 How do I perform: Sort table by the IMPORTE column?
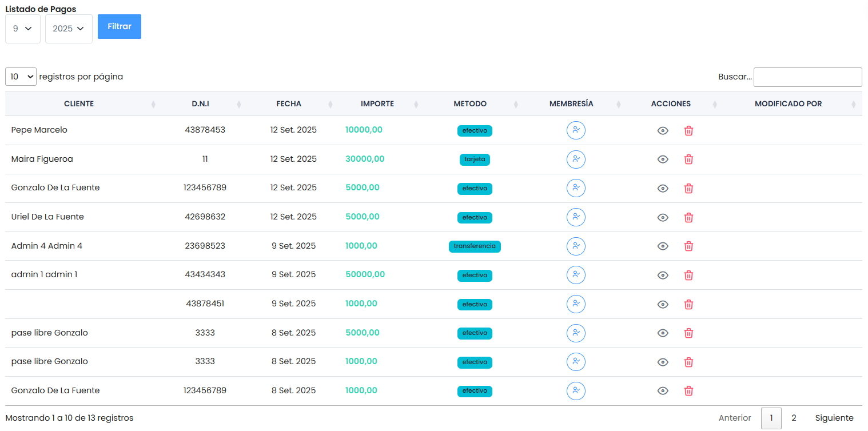[377, 104]
